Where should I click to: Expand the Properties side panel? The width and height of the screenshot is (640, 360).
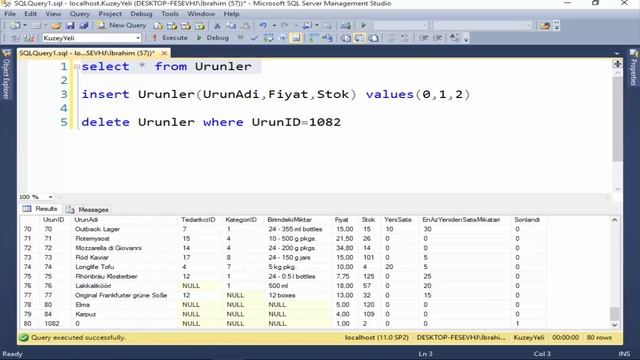[x=633, y=67]
